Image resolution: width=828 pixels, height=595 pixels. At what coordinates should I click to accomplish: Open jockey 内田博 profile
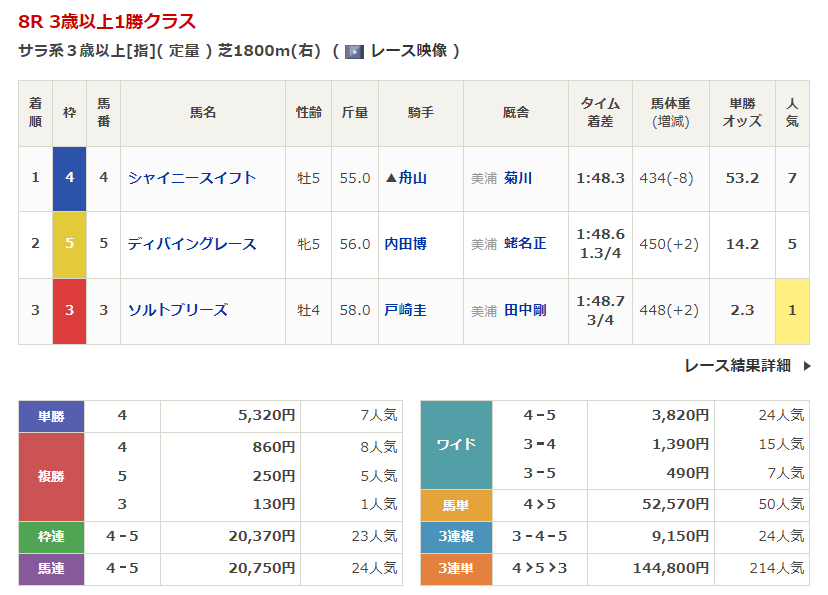click(406, 244)
